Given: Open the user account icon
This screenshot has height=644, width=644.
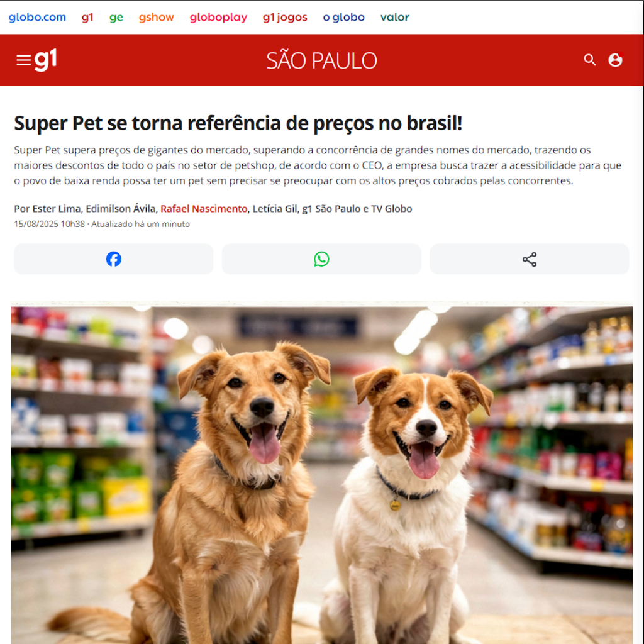Looking at the screenshot, I should 615,60.
